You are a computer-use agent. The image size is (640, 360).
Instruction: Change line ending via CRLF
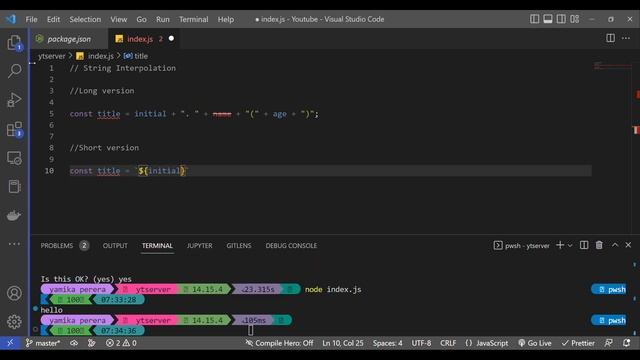448,343
